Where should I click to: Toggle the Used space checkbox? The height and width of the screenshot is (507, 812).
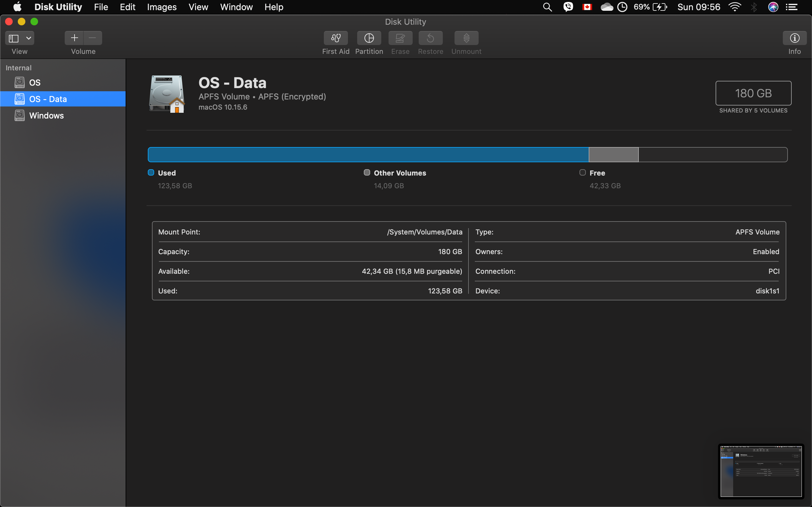click(x=151, y=172)
